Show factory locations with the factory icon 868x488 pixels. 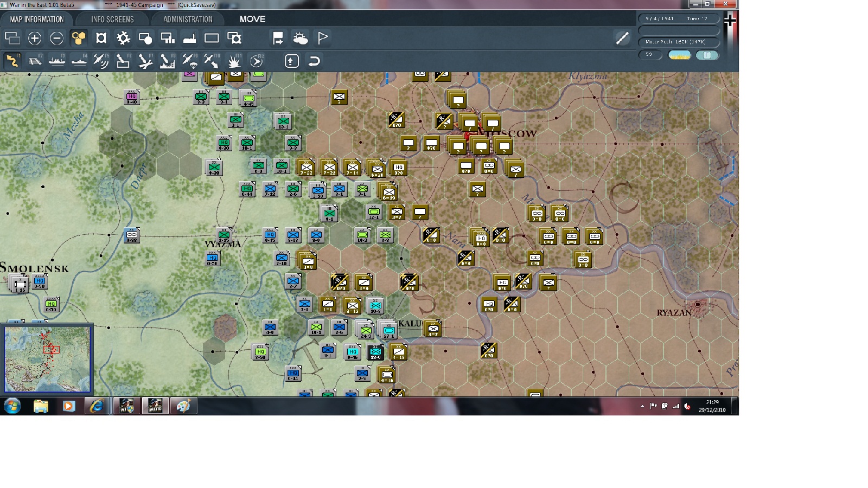tap(189, 38)
